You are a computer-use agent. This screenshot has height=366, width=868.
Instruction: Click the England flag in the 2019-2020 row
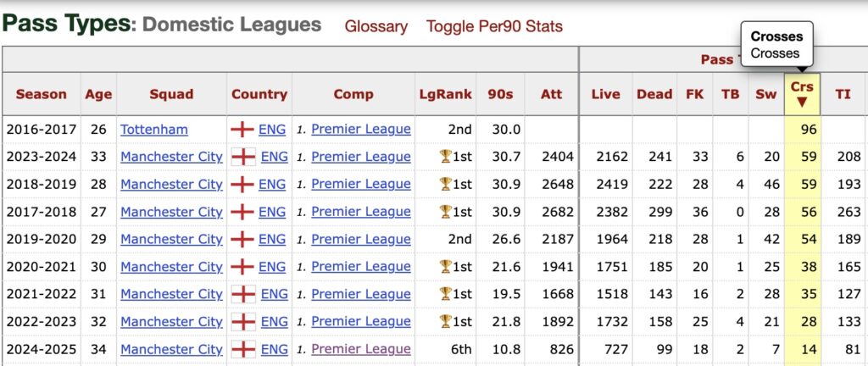coord(243,239)
